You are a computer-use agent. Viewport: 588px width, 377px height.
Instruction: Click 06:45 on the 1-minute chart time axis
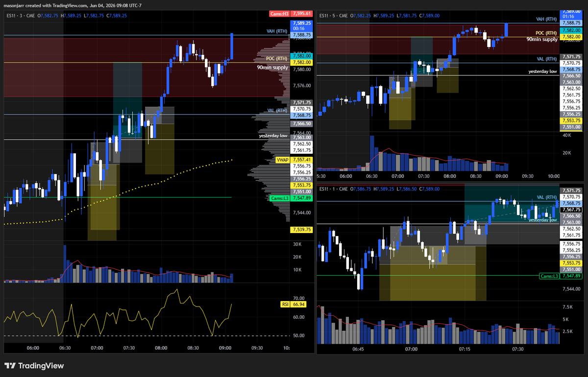pos(358,349)
